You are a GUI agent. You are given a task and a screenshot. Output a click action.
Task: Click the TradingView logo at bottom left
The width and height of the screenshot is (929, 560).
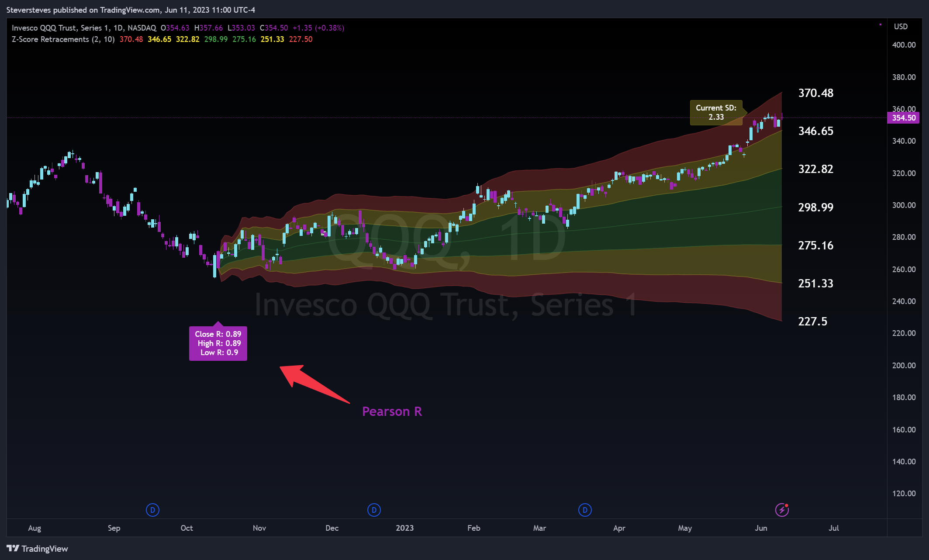pos(38,549)
